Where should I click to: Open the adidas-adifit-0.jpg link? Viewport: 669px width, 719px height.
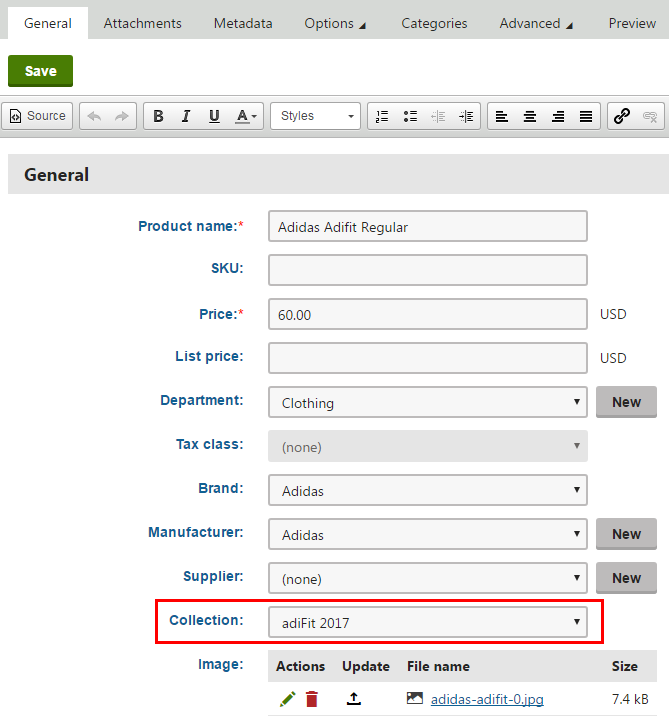tap(487, 699)
